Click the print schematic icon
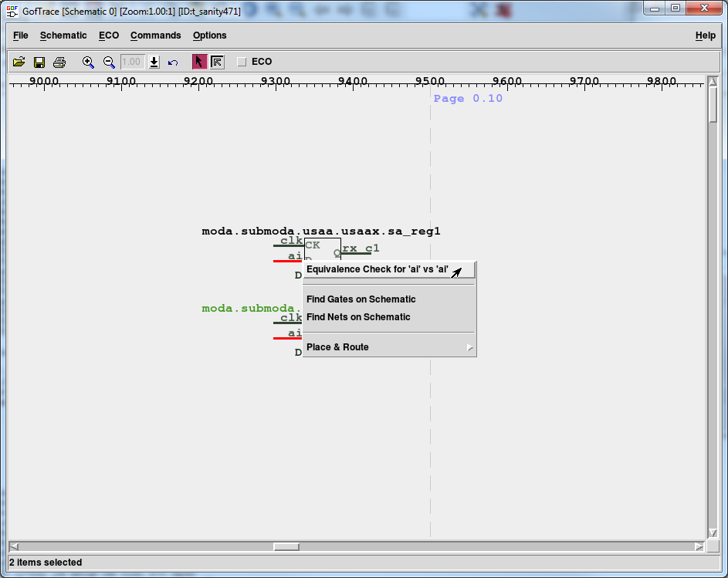Viewport: 728px width, 578px height. 59,62
